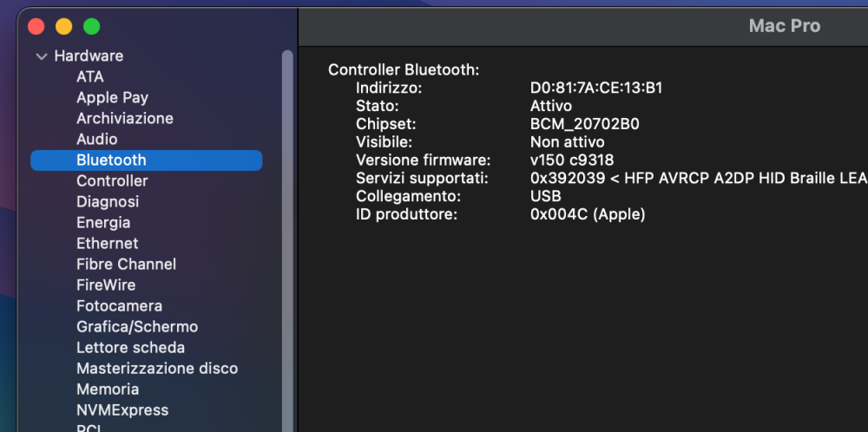868x432 pixels.
Task: Click the ID produttore label
Action: pos(407,214)
